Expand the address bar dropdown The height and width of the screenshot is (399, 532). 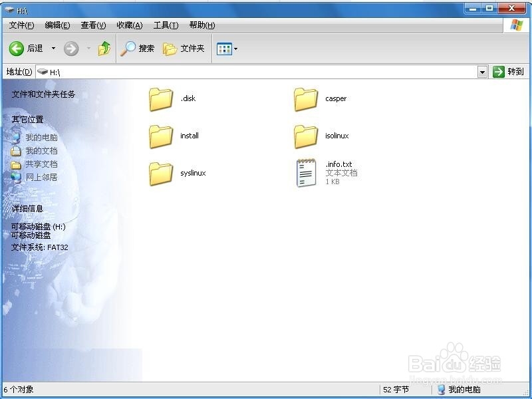(x=482, y=72)
